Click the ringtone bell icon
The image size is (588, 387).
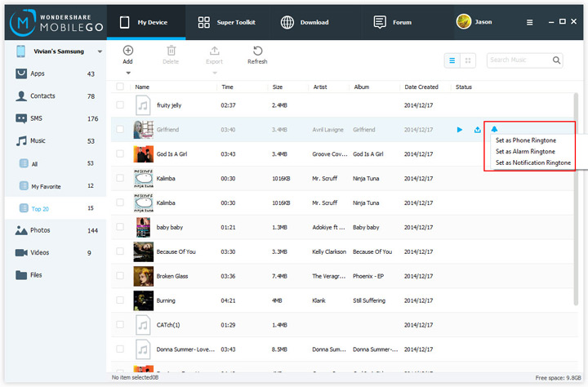coord(494,129)
